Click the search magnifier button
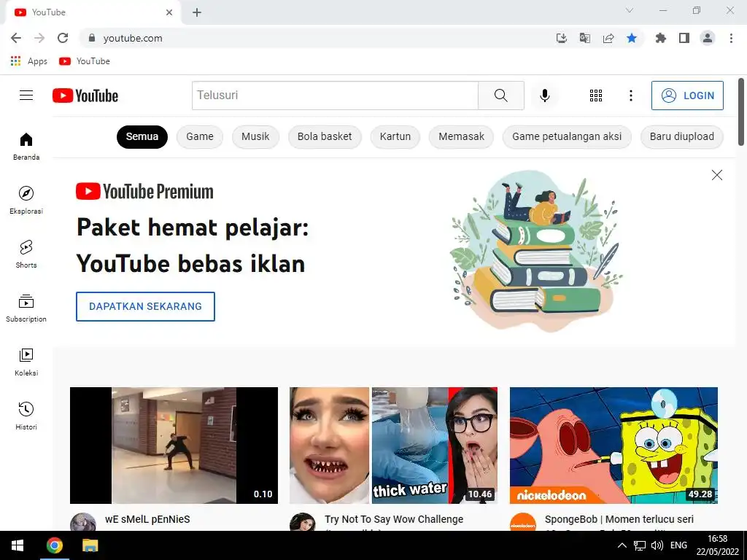The height and width of the screenshot is (560, 747). (500, 96)
